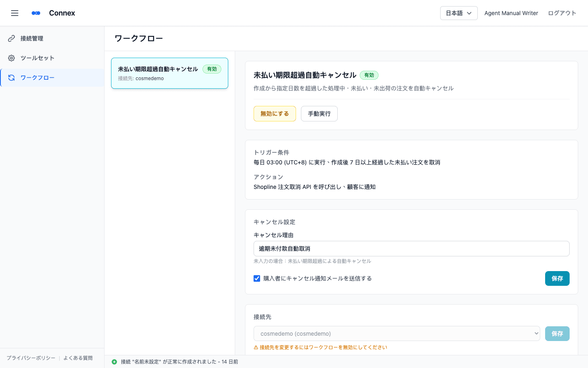588x368 pixels.
Task: Click the Connex logo icon
Action: pyautogui.click(x=36, y=13)
